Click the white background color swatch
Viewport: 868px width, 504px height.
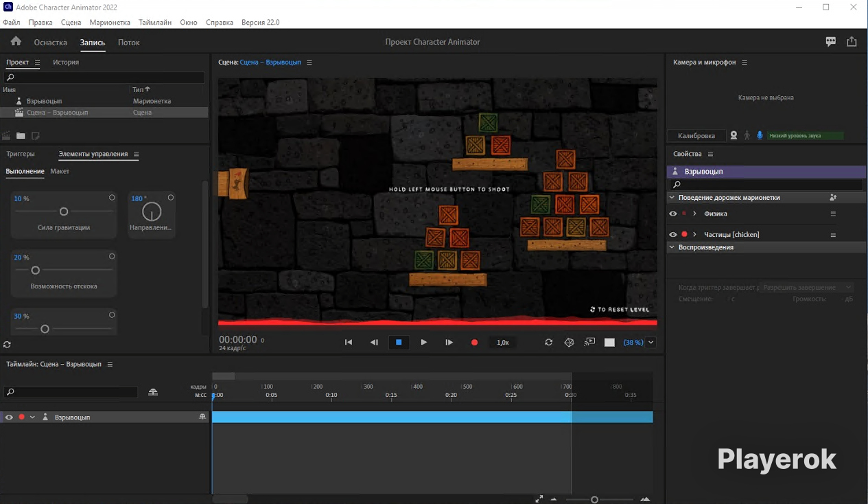(609, 342)
